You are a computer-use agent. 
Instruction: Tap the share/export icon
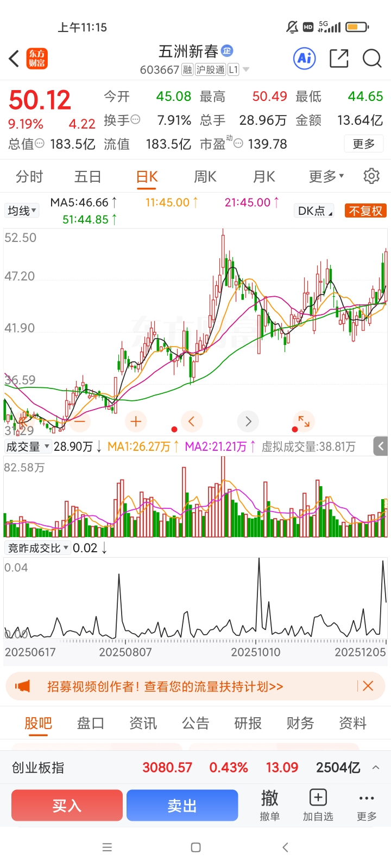coord(339,58)
